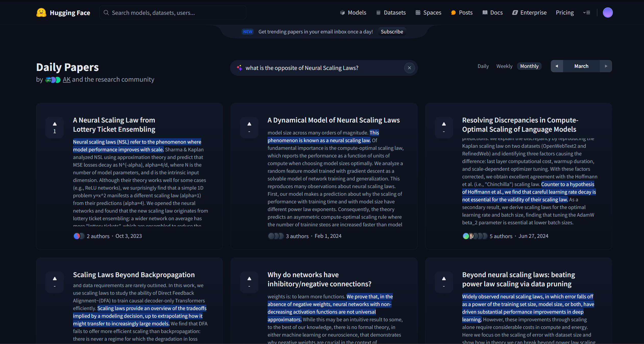Click highlighted 'Scaling laws provide an overview' text

tap(140, 316)
